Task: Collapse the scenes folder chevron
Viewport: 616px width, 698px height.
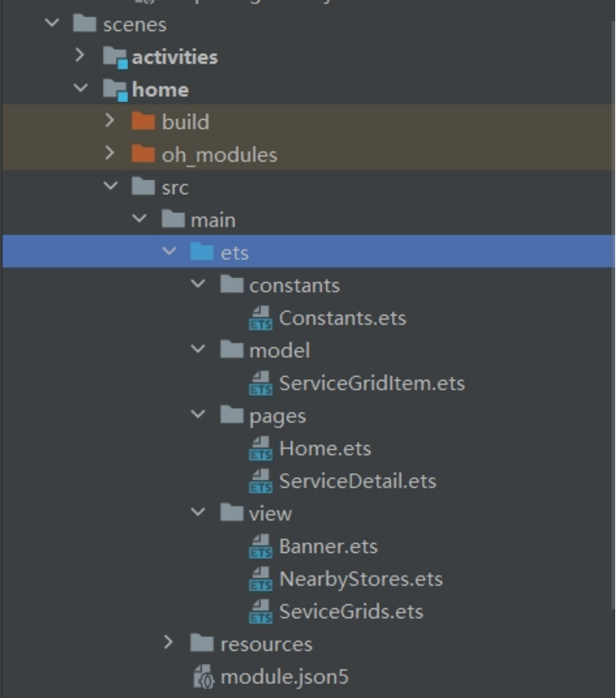Action: pyautogui.click(x=52, y=22)
